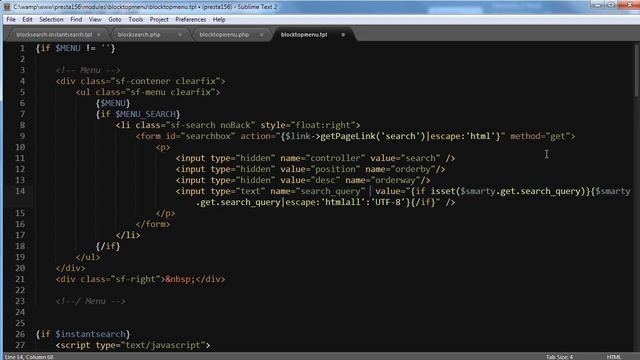
Task: Click the vertical scrollbar thumb
Action: coord(636,71)
